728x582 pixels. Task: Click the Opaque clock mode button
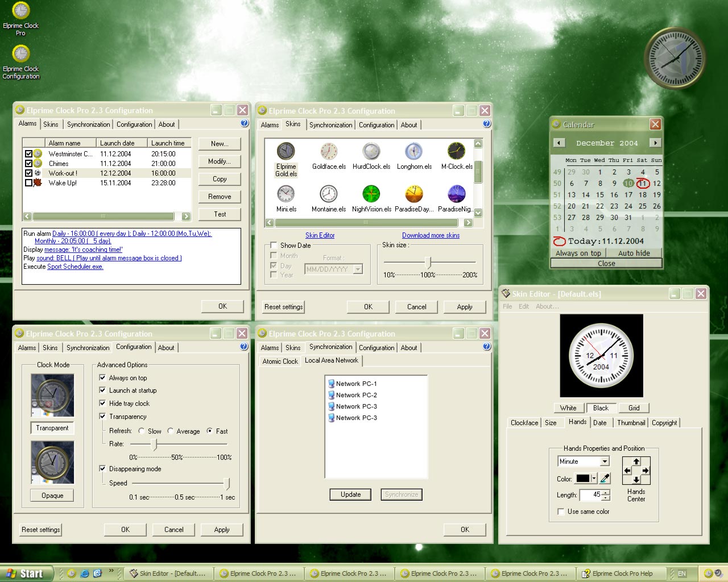[52, 496]
